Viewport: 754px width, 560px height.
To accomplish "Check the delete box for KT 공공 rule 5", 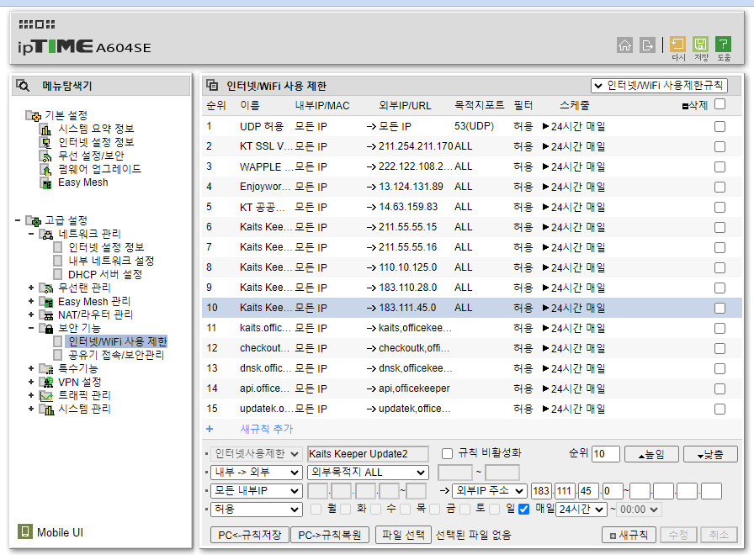I will pos(719,207).
